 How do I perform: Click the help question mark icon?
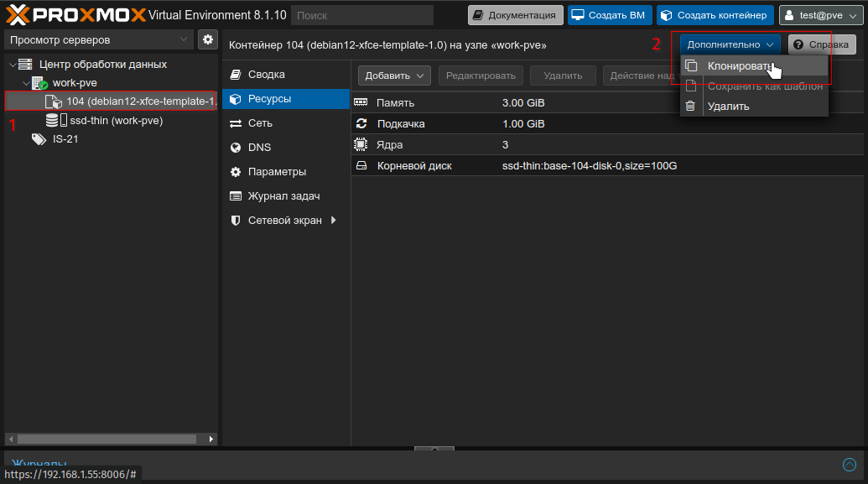tap(798, 44)
